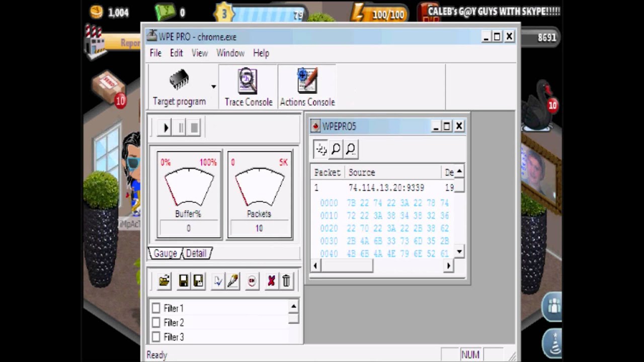
Task: Click the gold coins icon in game
Action: click(x=97, y=12)
